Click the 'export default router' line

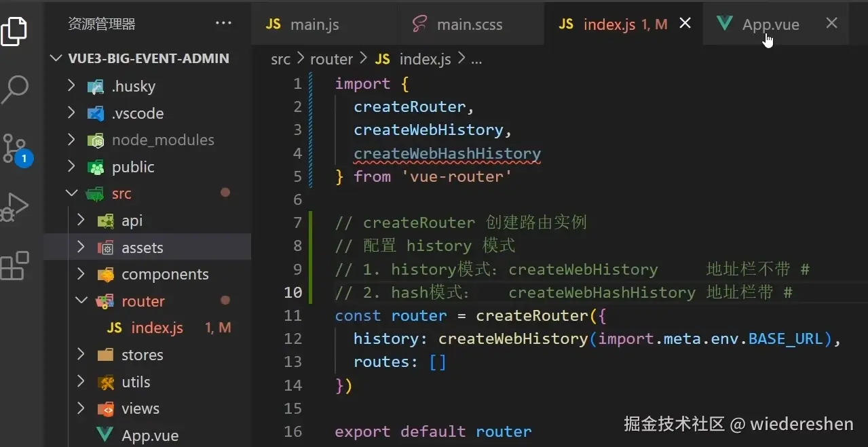click(433, 431)
